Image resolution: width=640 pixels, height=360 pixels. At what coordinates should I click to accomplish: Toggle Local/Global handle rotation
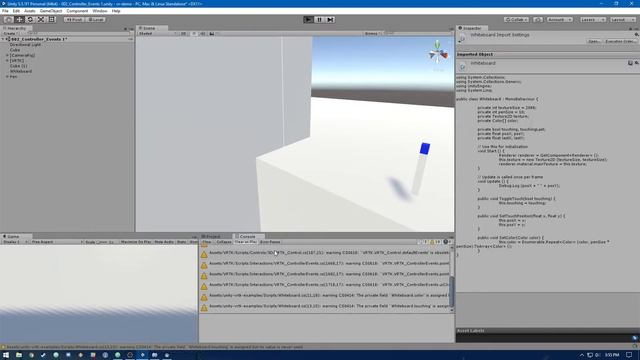click(96, 20)
